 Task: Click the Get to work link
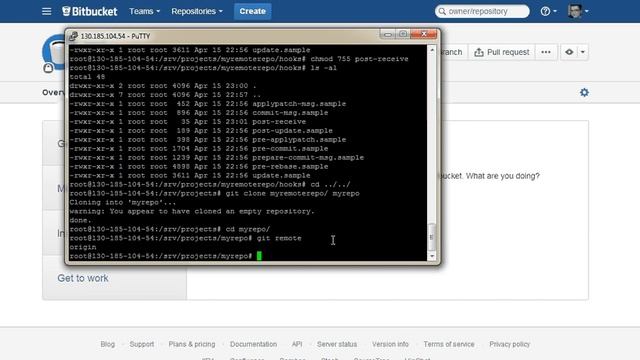click(82, 278)
